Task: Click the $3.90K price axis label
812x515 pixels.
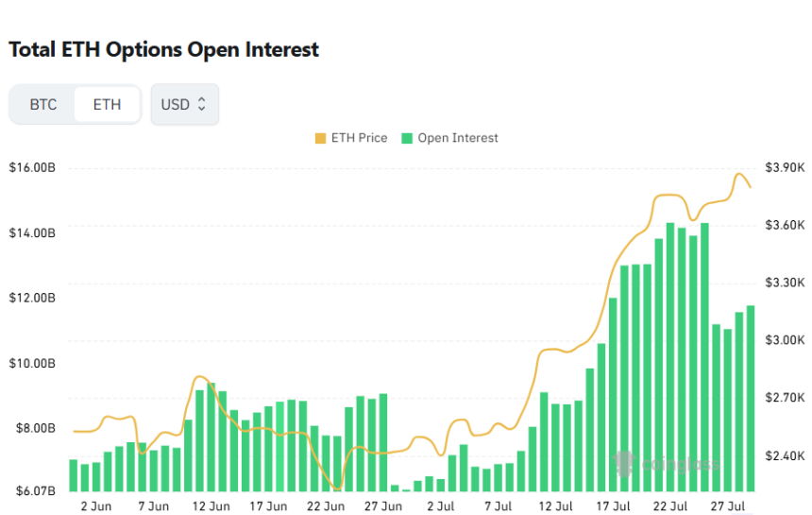Action: tap(785, 167)
